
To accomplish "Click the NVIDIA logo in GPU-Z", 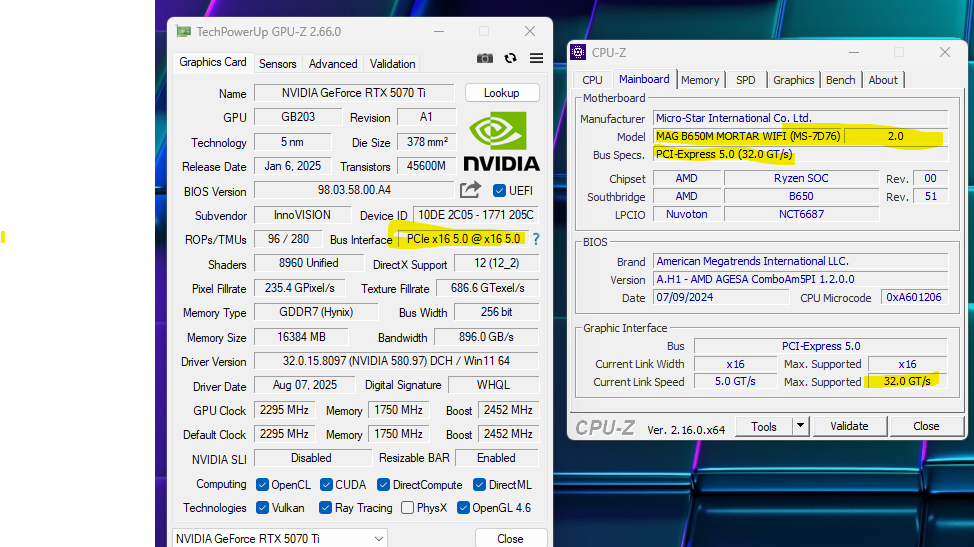I will 501,141.
